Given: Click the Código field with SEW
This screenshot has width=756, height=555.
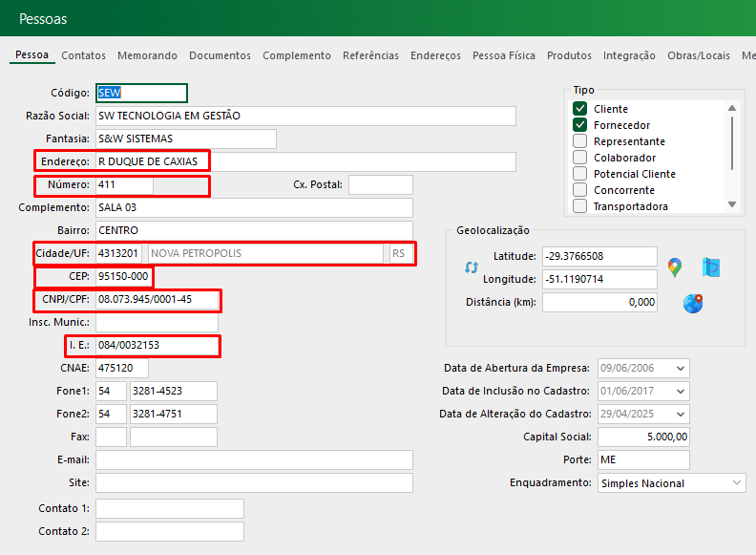Looking at the screenshot, I should click(x=141, y=93).
